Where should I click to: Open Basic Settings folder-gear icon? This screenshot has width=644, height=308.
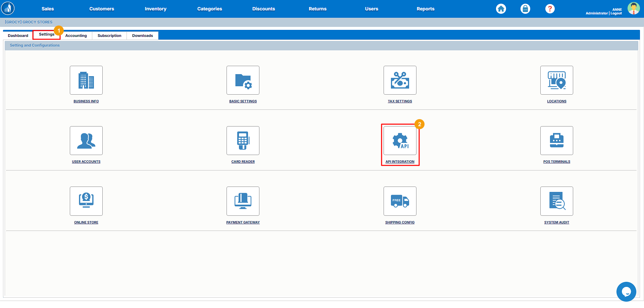(x=243, y=80)
